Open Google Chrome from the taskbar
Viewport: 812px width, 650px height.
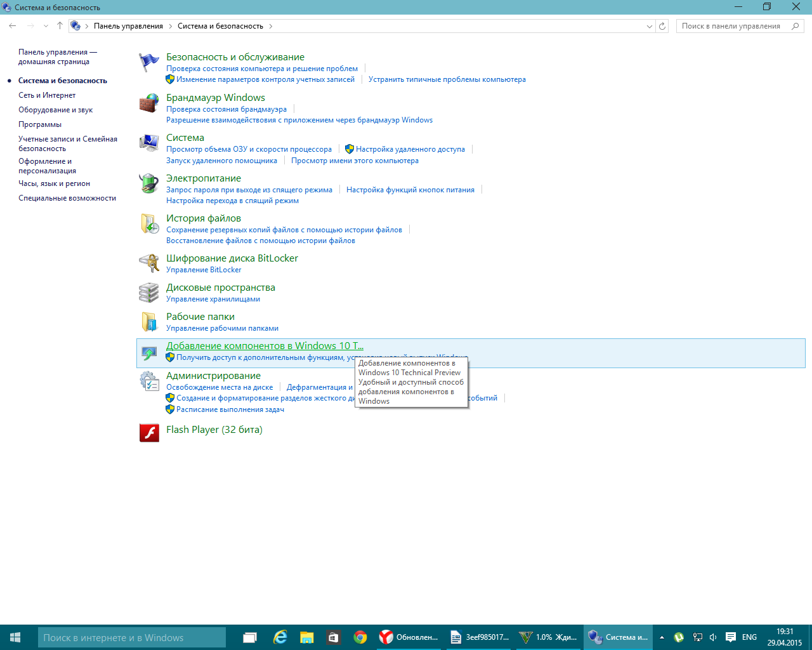[360, 637]
